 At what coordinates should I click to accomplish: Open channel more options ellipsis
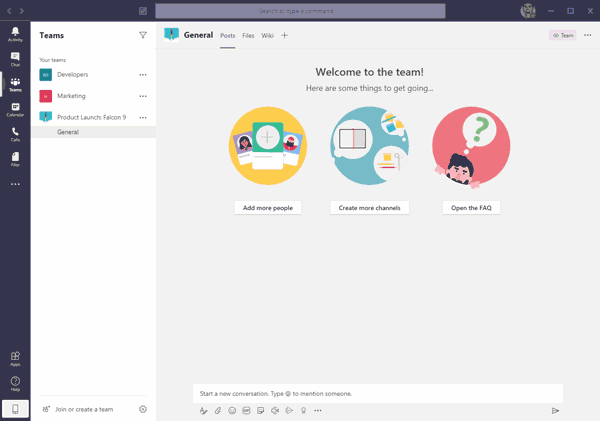pyautogui.click(x=587, y=35)
